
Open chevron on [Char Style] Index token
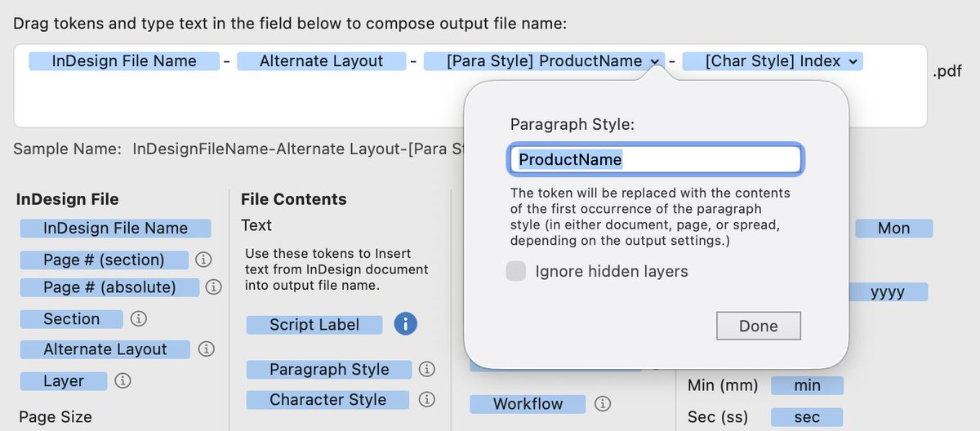click(x=853, y=61)
